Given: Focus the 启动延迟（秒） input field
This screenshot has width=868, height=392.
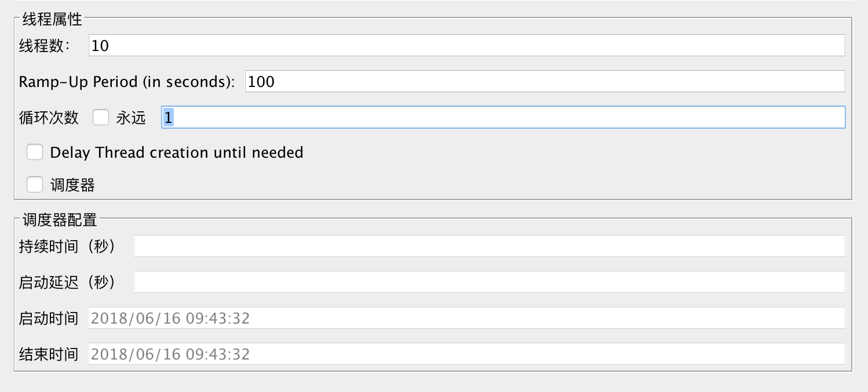Looking at the screenshot, I should click(x=489, y=282).
